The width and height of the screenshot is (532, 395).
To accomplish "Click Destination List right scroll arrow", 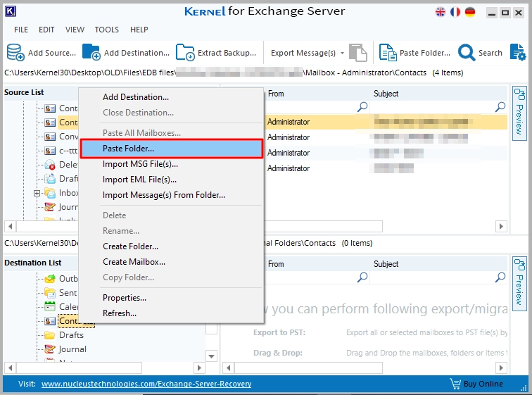I will [199, 368].
